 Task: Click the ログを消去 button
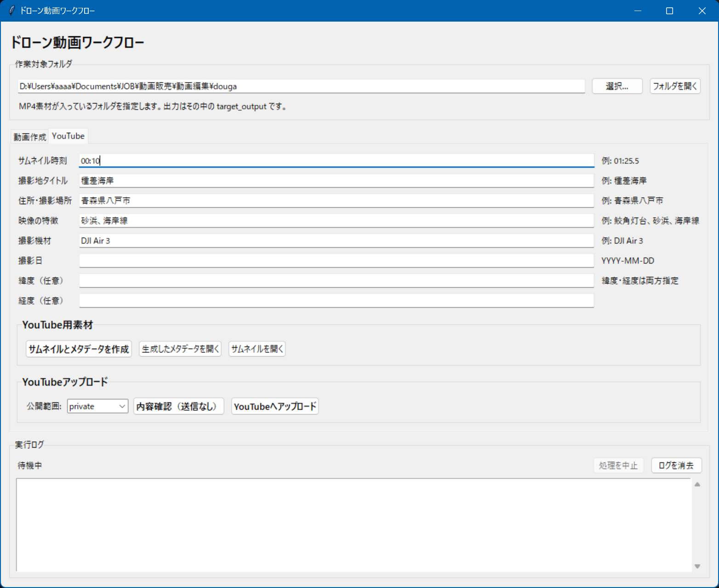pyautogui.click(x=676, y=466)
